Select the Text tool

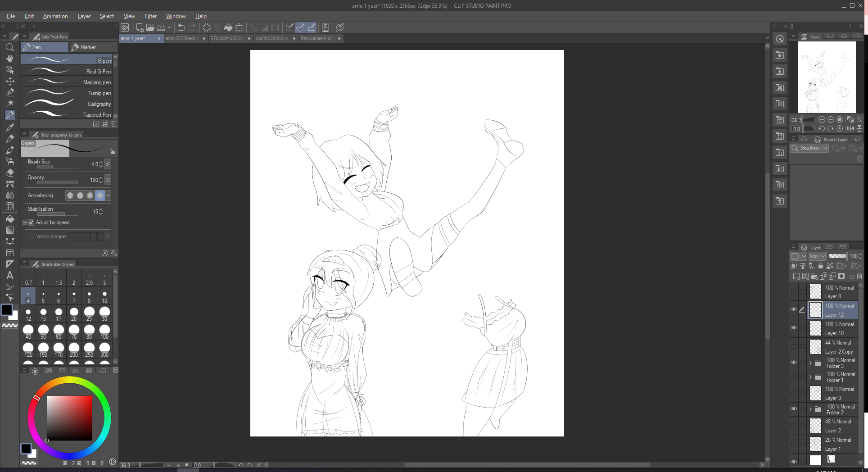[x=9, y=275]
